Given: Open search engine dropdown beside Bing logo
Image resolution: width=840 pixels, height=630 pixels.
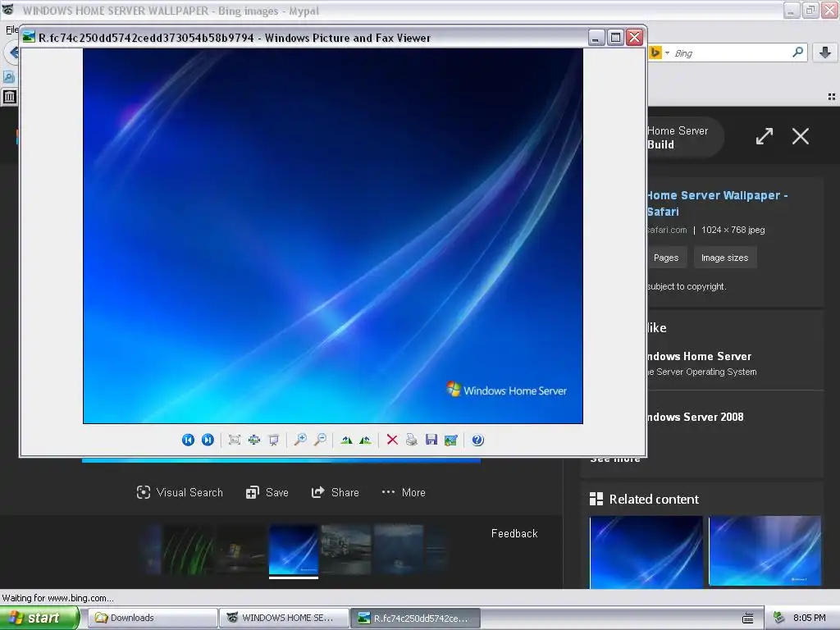Looking at the screenshot, I should [667, 53].
